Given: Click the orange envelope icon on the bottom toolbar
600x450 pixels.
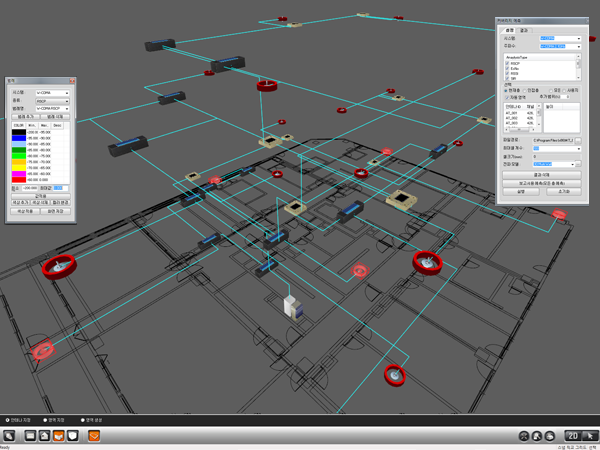Looking at the screenshot, I should [x=94, y=435].
